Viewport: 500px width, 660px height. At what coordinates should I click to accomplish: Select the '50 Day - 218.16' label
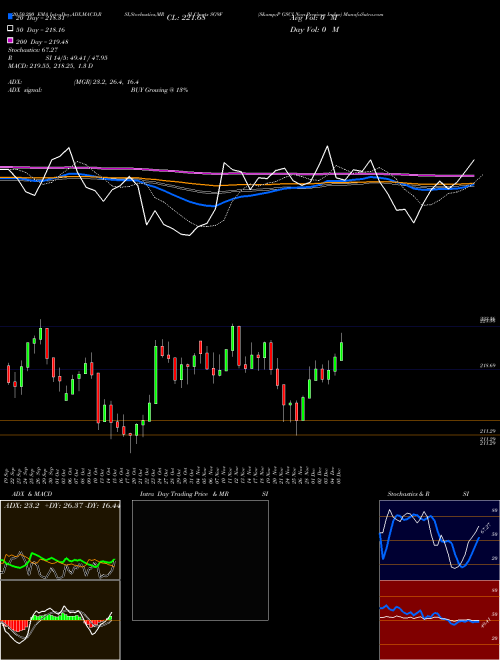pyautogui.click(x=40, y=30)
